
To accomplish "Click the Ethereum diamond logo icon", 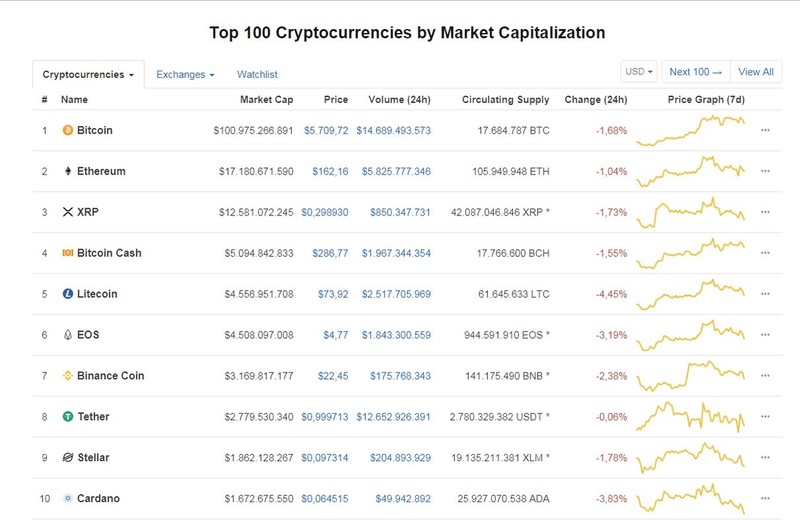I will coord(67,171).
